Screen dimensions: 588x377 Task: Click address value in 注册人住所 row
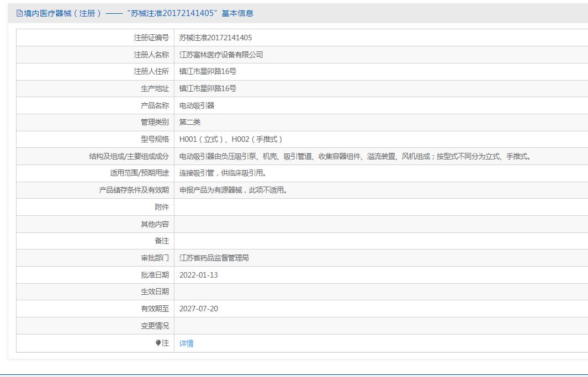208,71
